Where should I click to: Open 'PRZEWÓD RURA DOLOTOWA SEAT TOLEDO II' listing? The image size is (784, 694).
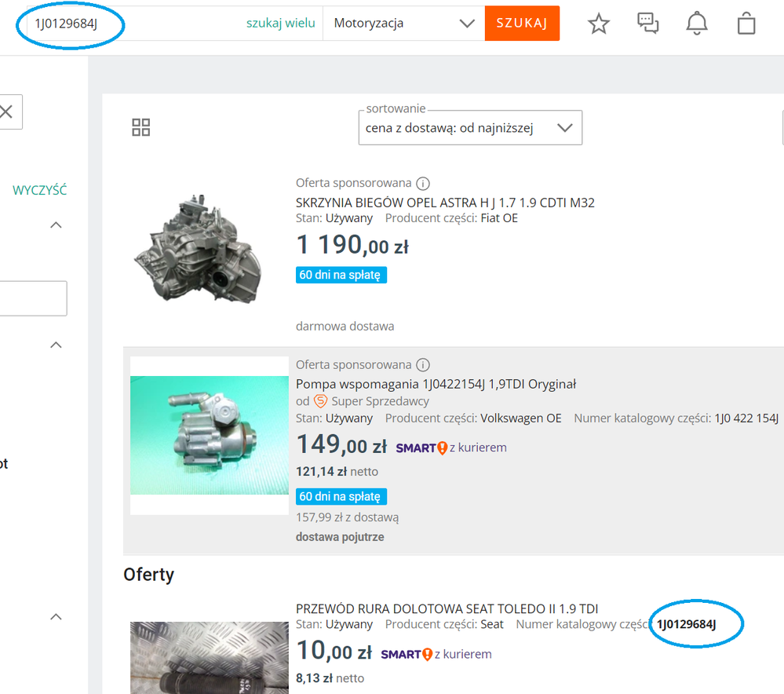447,609
